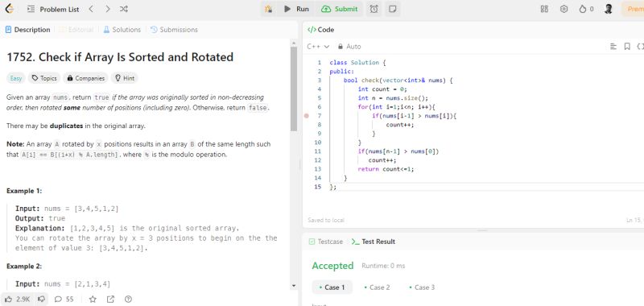
Task: Dislike the problem with thumbs down
Action: (x=42, y=299)
